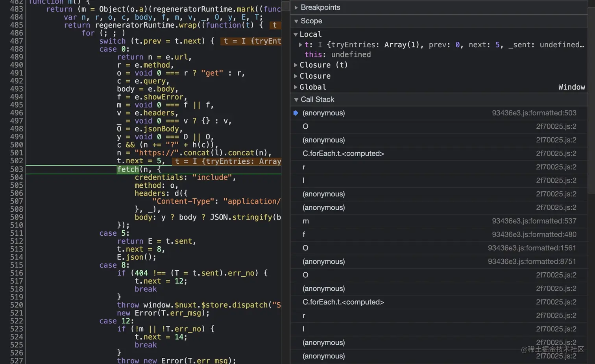Image resolution: width=595 pixels, height=364 pixels.
Task: Click the fetch call on line 503
Action: (x=128, y=169)
